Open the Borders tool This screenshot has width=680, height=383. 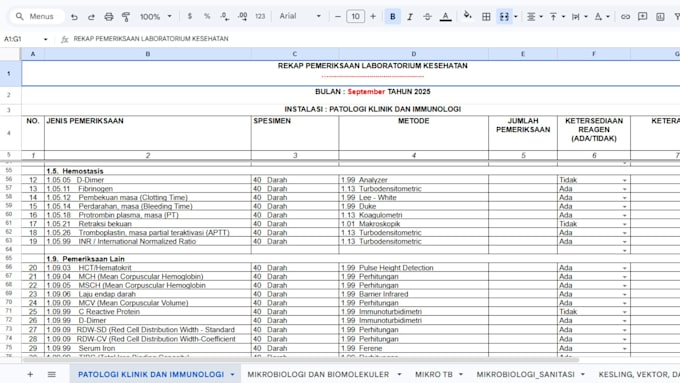coord(486,16)
